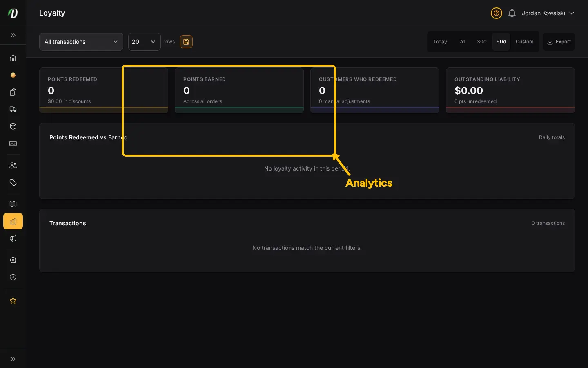Click the $0.00 in discounts text
The height and width of the screenshot is (368, 588).
coord(69,101)
